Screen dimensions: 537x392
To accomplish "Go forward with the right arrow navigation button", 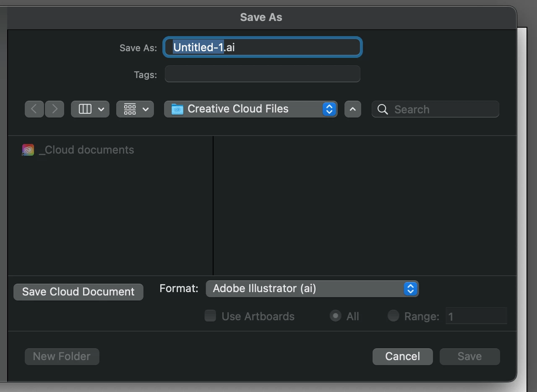I will click(x=55, y=109).
